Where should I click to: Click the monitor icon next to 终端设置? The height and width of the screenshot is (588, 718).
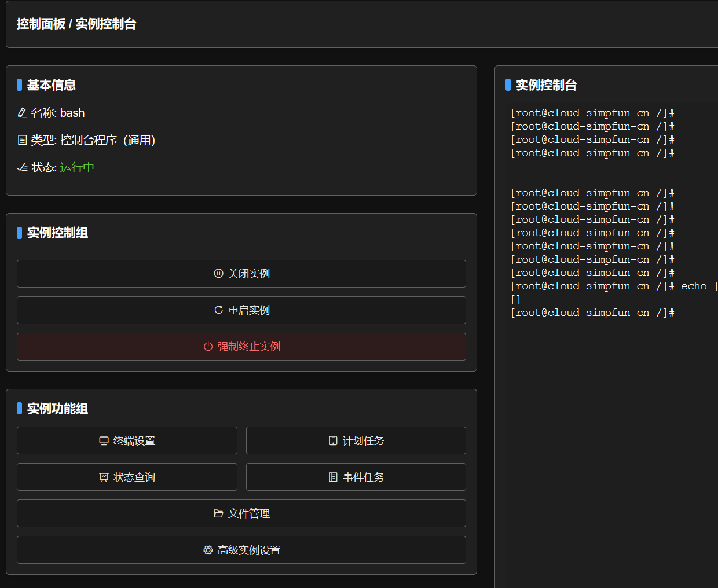click(102, 440)
